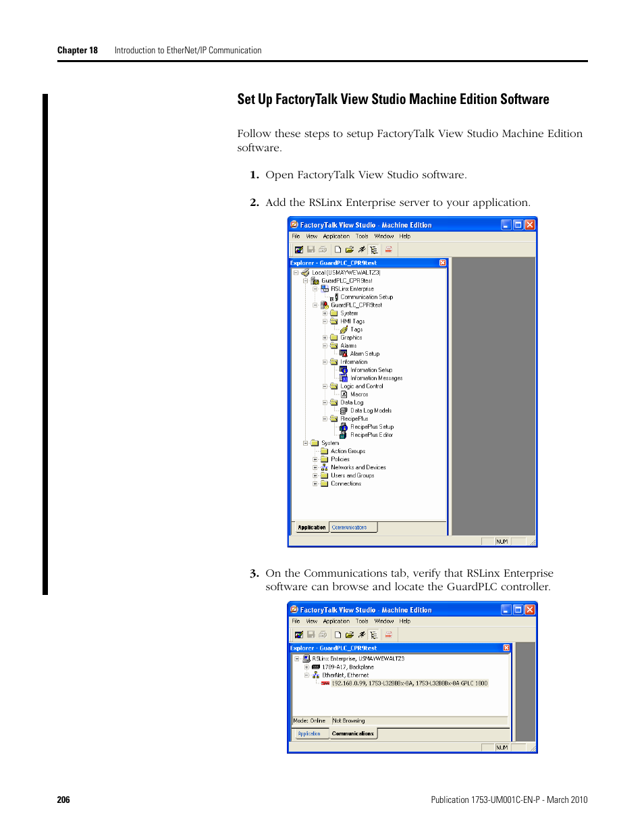Screen dimensions: 644x834
Task: Click RecipePlus Setup icon
Action: [344, 427]
